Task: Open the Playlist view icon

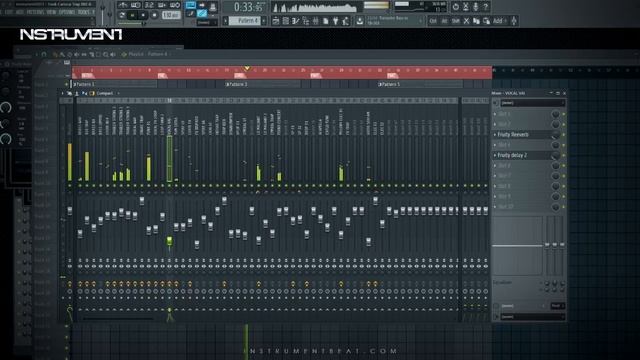Action: (276, 20)
